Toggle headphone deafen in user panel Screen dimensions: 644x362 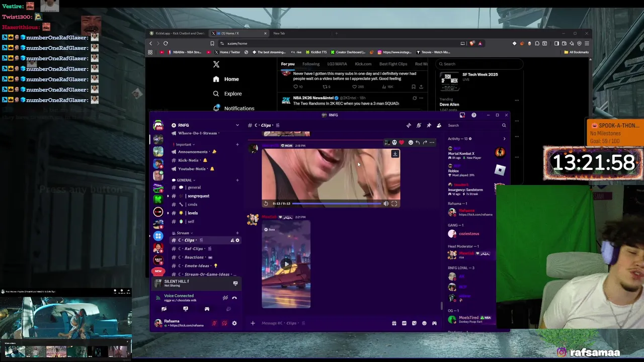pyautogui.click(x=224, y=323)
